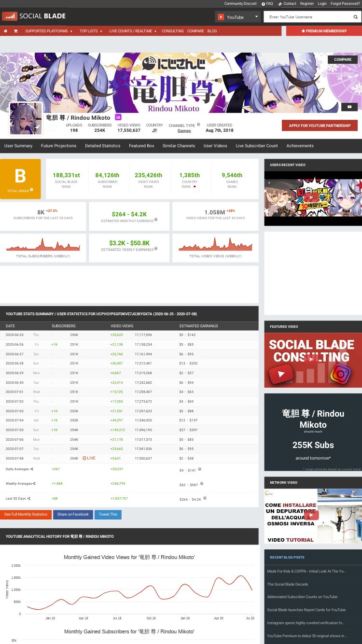Open the home icon in the red navbar

tap(5, 31)
